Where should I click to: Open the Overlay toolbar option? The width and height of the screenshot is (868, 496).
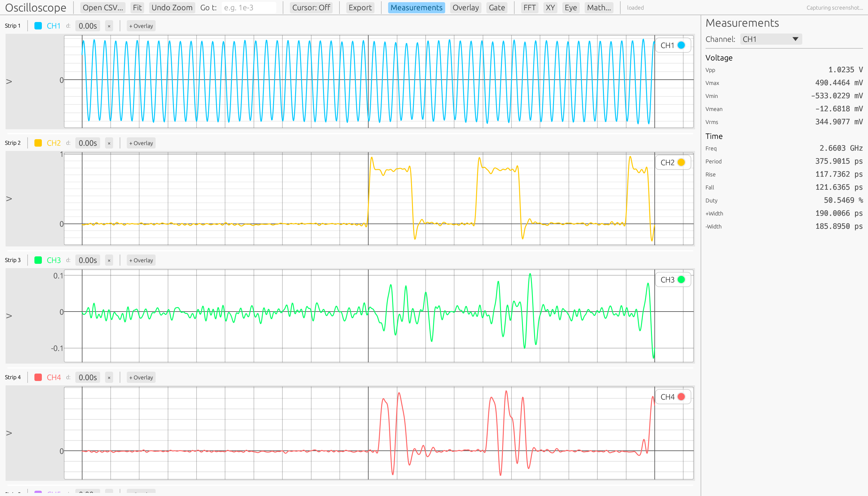click(x=465, y=7)
